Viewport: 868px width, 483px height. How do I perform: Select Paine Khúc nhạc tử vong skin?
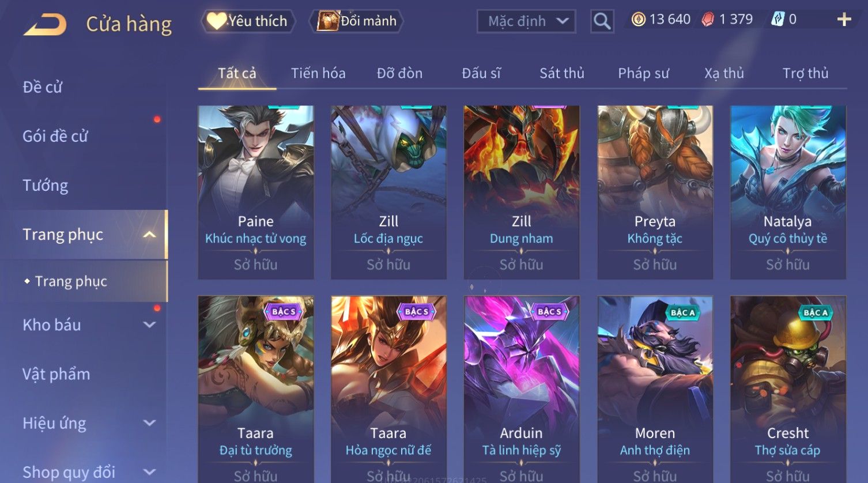click(256, 192)
